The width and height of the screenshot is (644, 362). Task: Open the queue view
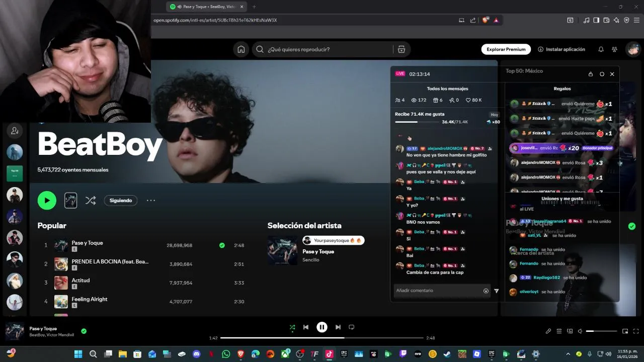click(x=559, y=331)
